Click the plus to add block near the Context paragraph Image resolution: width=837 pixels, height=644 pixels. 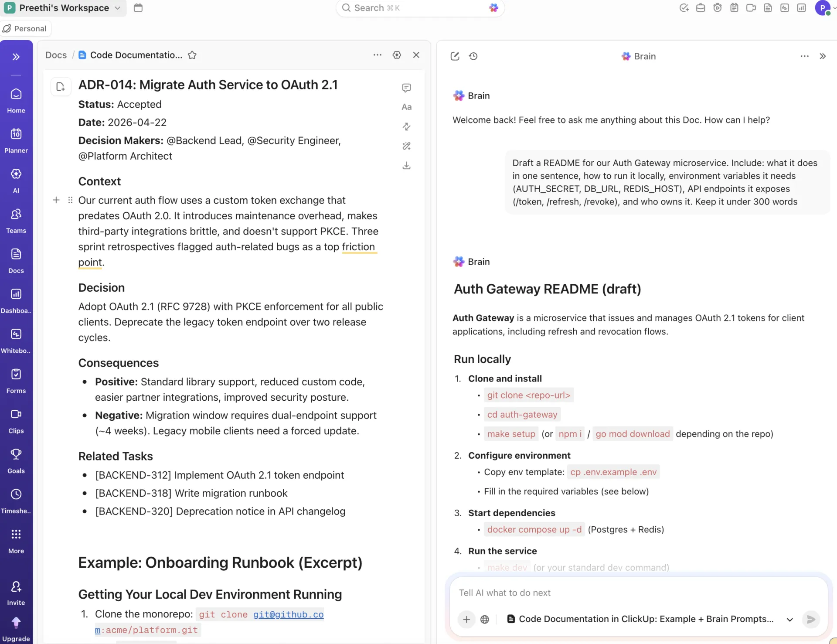tap(56, 200)
